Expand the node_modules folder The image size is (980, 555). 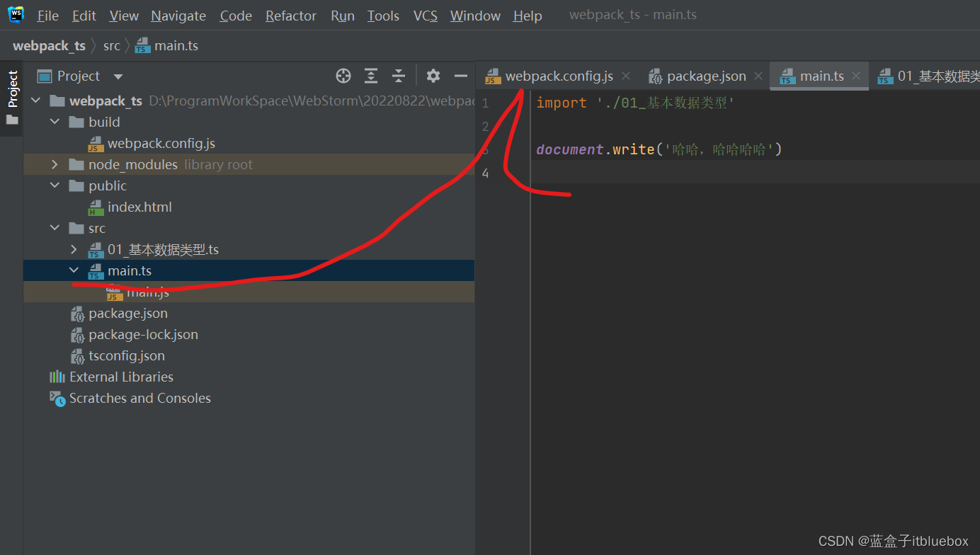(55, 164)
